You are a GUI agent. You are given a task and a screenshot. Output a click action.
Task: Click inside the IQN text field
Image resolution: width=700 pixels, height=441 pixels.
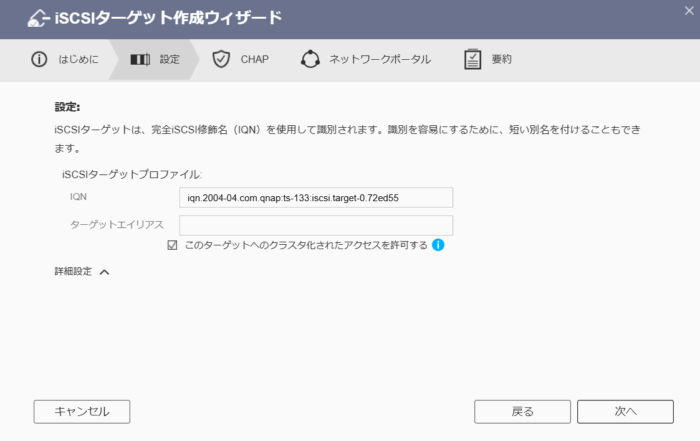click(x=315, y=197)
